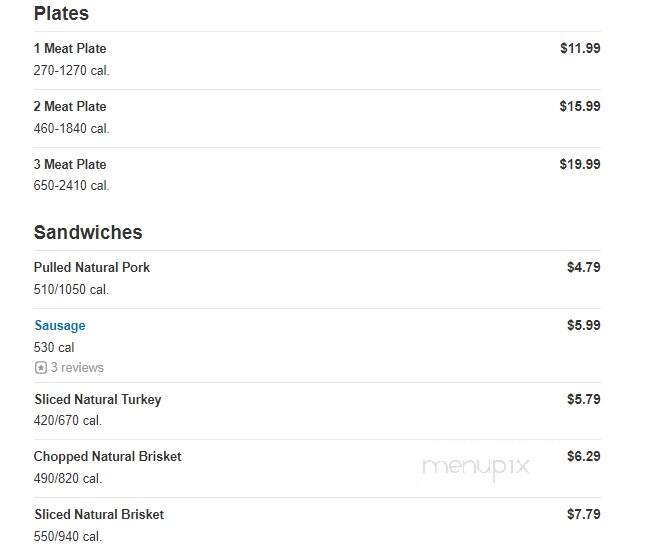Click the $19.99 price for 3 Meat Plate
The width and height of the screenshot is (655, 549).
(x=580, y=164)
